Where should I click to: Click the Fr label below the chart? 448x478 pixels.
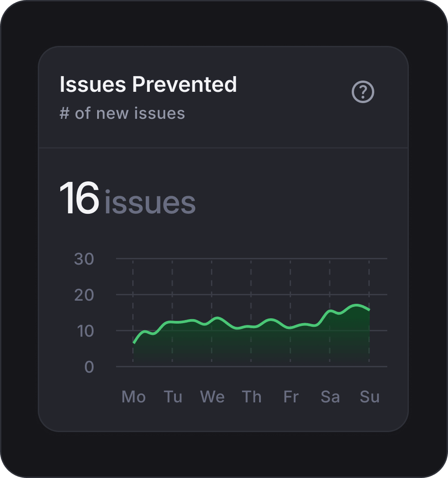tap(291, 397)
